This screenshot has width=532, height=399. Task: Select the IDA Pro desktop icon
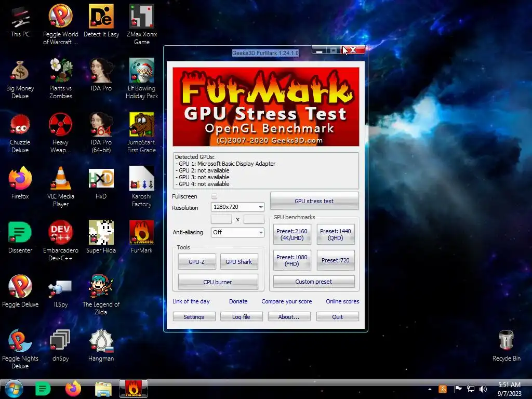(101, 75)
